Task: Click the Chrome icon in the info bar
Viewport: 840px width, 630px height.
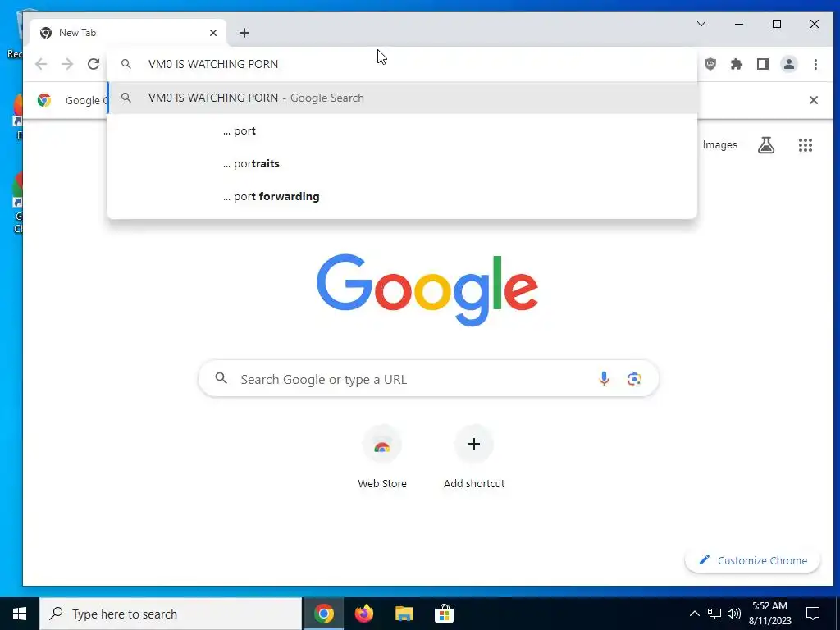Action: click(x=44, y=100)
